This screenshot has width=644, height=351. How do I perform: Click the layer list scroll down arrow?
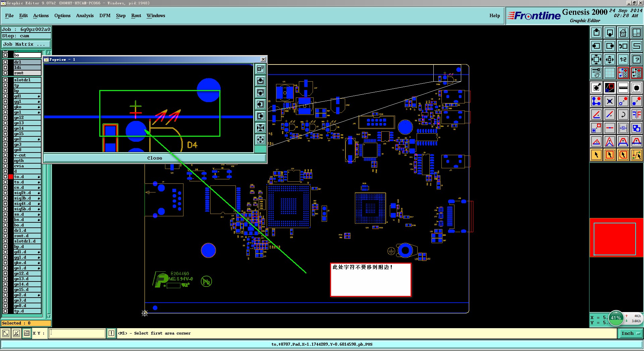coord(49,316)
